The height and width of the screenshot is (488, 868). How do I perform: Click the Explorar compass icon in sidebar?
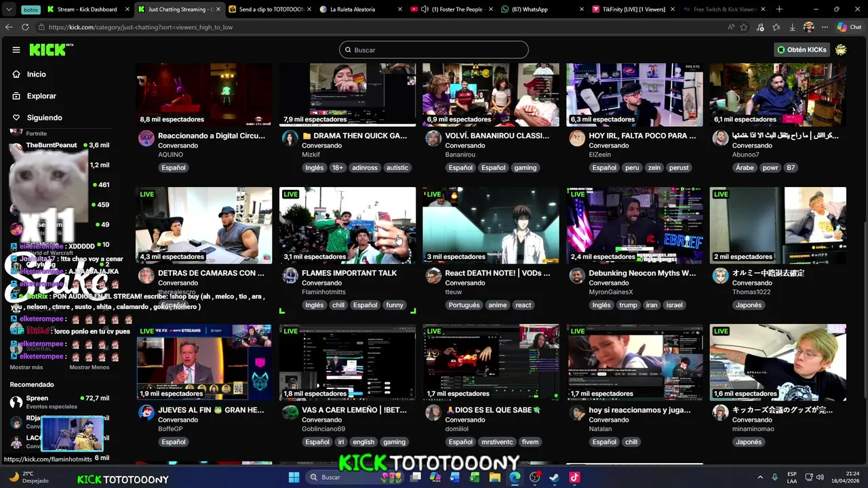click(x=16, y=96)
